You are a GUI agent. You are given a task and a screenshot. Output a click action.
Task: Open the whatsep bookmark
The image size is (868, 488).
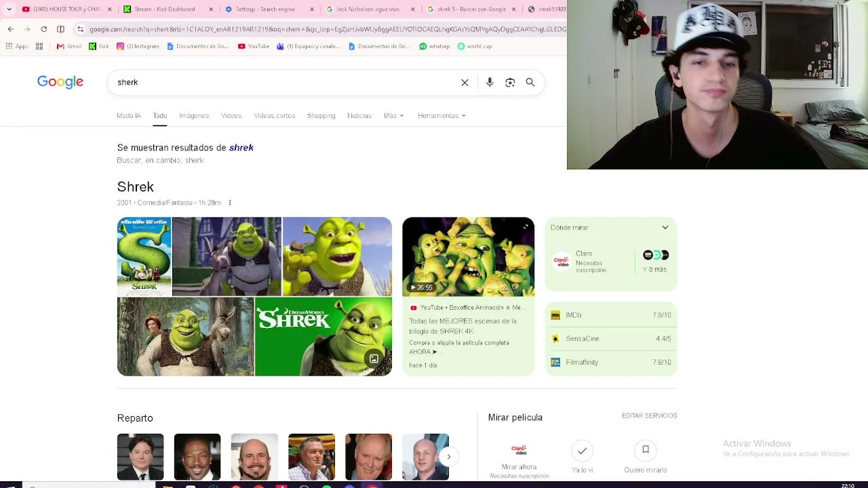point(435,46)
